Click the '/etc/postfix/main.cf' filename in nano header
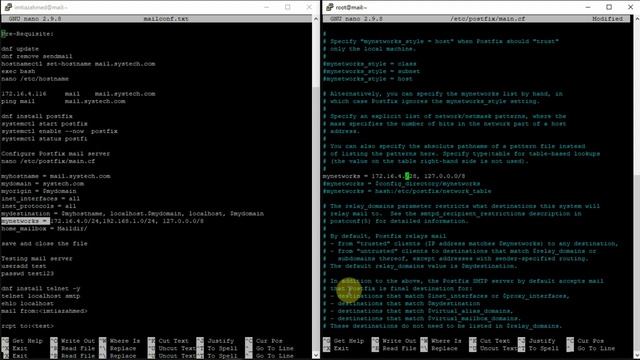 pyautogui.click(x=488, y=19)
